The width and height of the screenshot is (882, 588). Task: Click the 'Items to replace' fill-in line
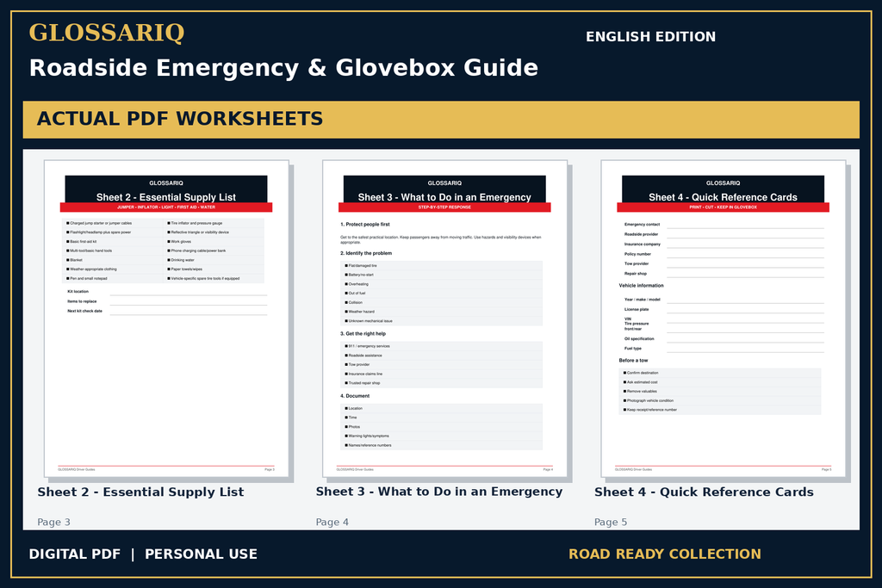tap(189, 304)
